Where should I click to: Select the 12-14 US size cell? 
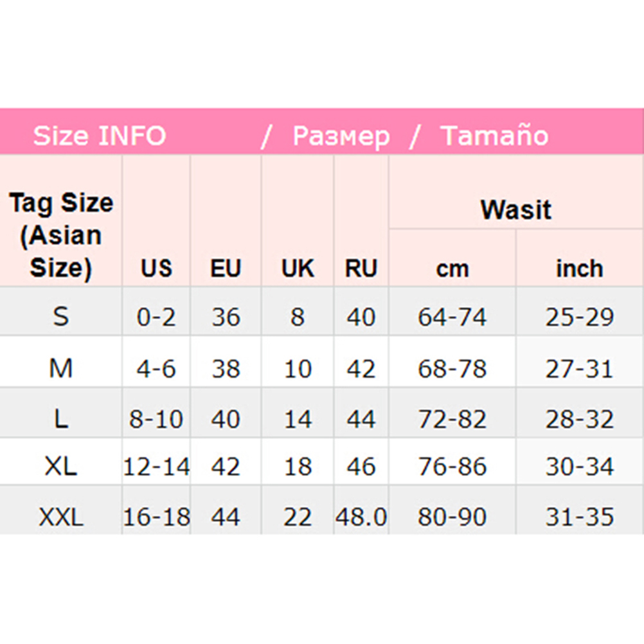(156, 467)
